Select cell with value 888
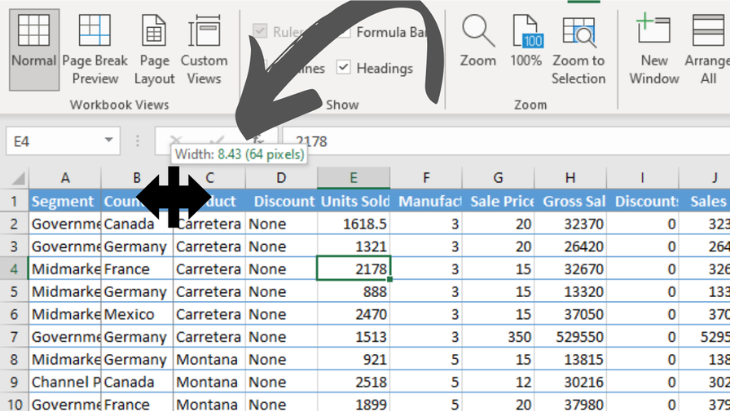This screenshot has height=411, width=730. pos(353,291)
